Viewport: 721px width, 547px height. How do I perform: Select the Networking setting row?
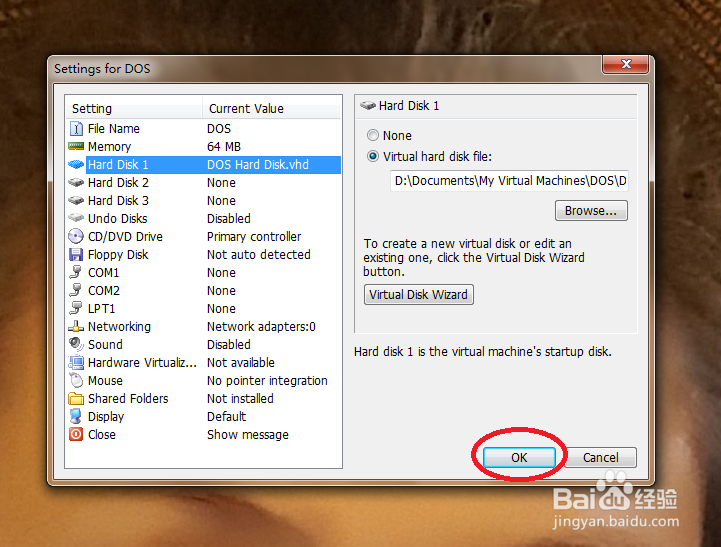pyautogui.click(x=204, y=326)
